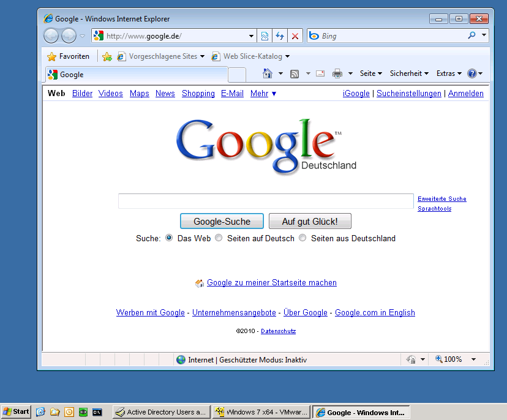The width and height of the screenshot is (507, 420).
Task: Open the Werben mit Google link
Action: tap(151, 313)
